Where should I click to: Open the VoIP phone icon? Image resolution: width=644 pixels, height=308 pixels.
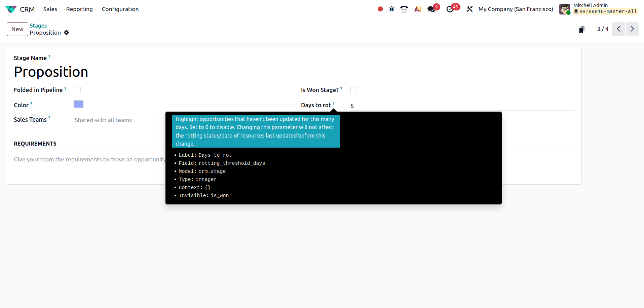click(x=404, y=9)
